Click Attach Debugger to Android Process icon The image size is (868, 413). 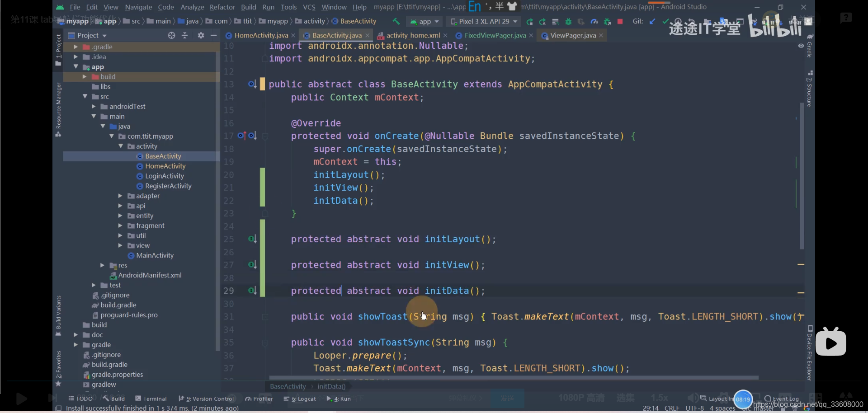pos(607,22)
